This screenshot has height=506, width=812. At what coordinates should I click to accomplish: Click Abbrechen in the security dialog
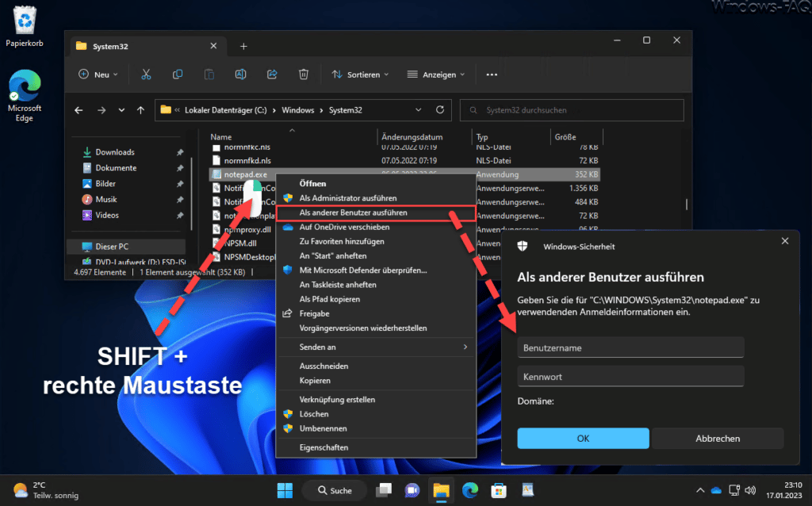point(718,438)
